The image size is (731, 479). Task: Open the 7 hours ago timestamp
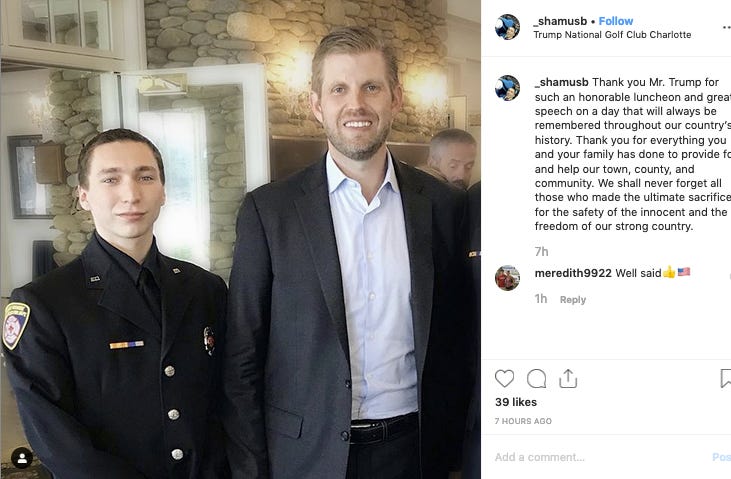coord(523,421)
